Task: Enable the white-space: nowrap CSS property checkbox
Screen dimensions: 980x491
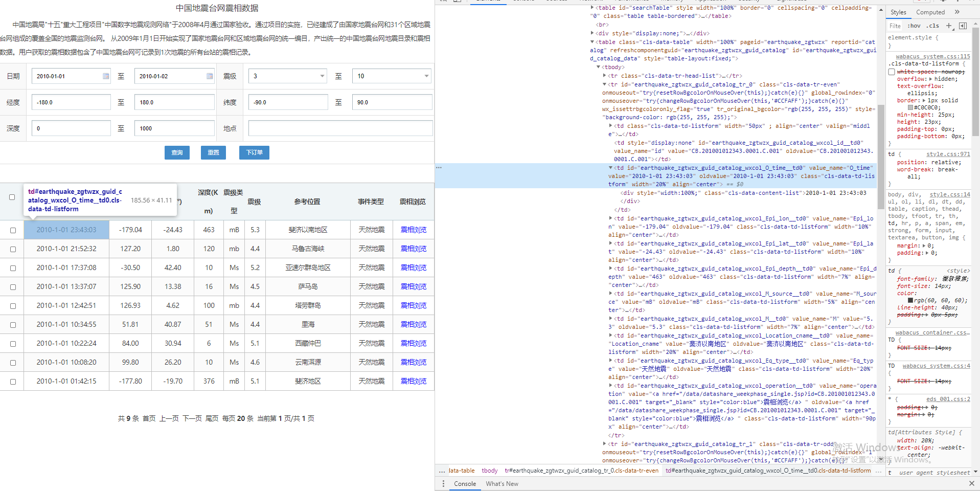Action: click(892, 72)
